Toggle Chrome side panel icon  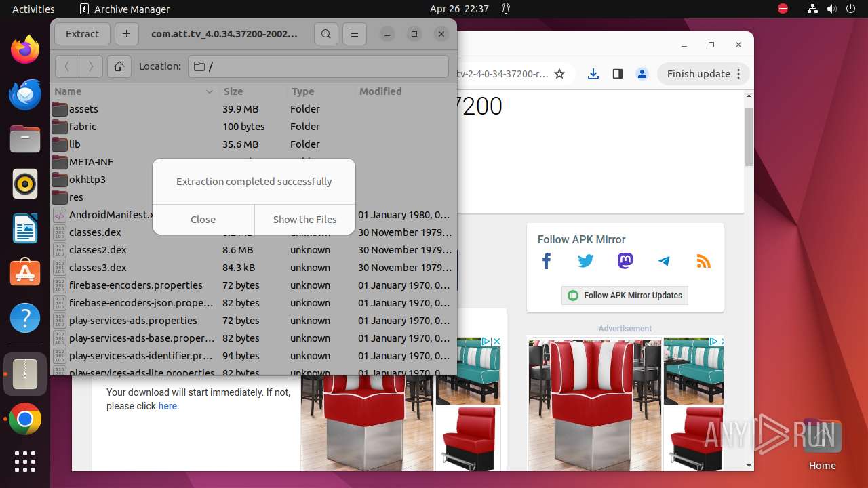point(618,74)
